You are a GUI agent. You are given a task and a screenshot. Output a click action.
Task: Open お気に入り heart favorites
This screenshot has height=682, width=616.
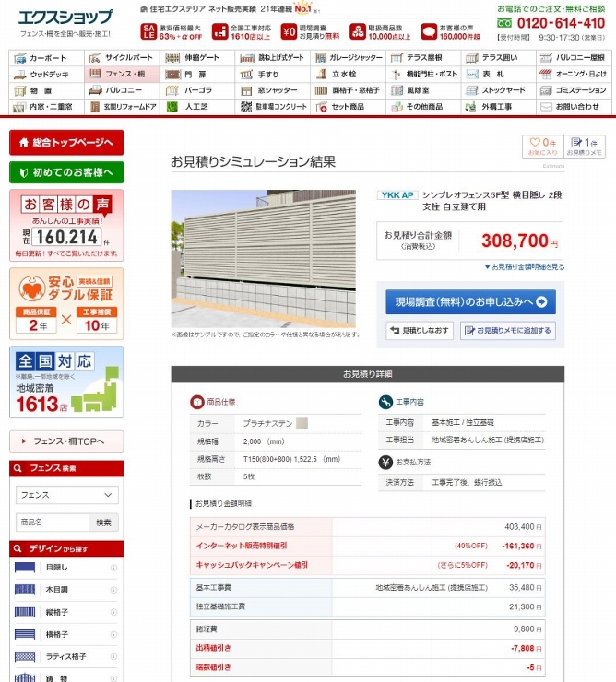tap(542, 147)
